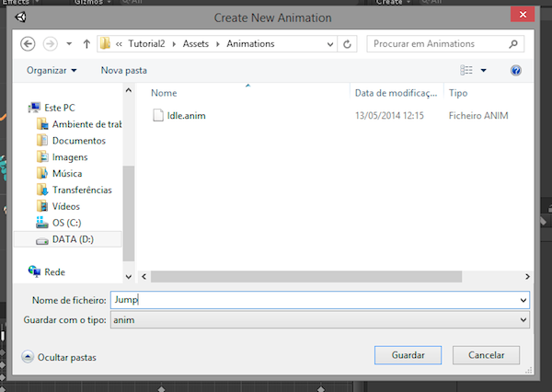The image size is (552, 392).
Task: Click file list scroll left arrow
Action: tap(144, 276)
